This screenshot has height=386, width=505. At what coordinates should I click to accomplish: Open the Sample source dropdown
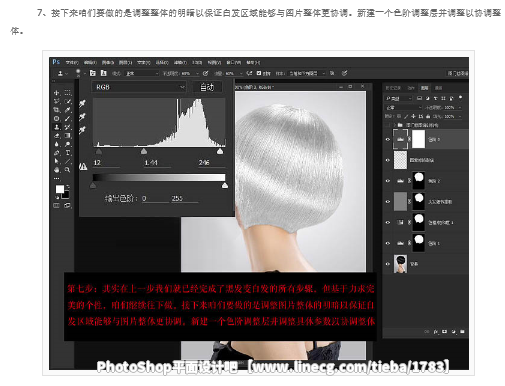(x=306, y=73)
